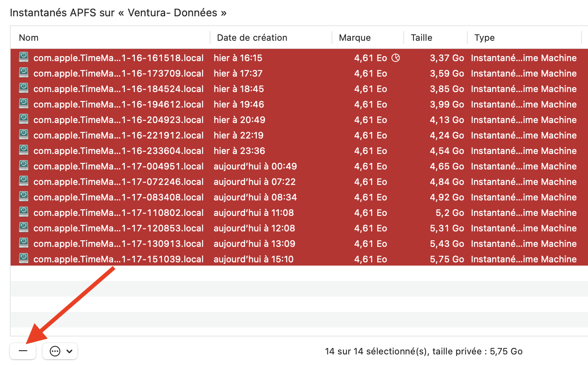This screenshot has height=365, width=588.
Task: Click the minus button to delete snapshots
Action: [23, 351]
